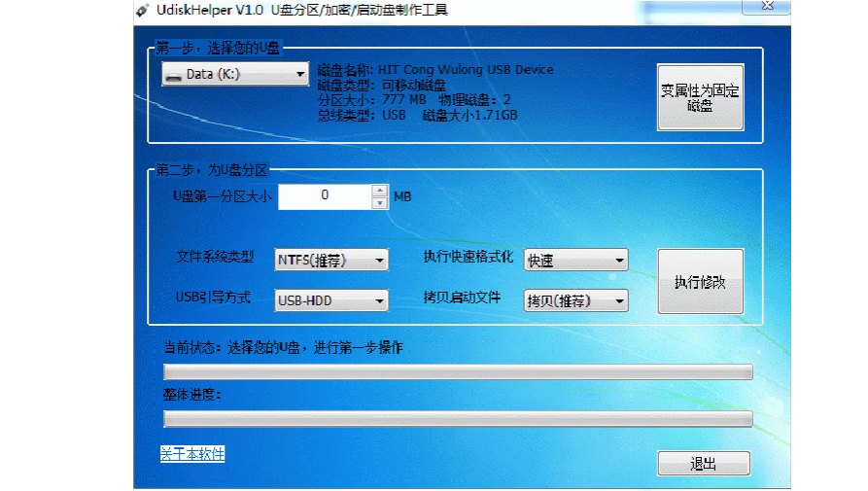Open the 关于本软件 link

click(x=192, y=454)
